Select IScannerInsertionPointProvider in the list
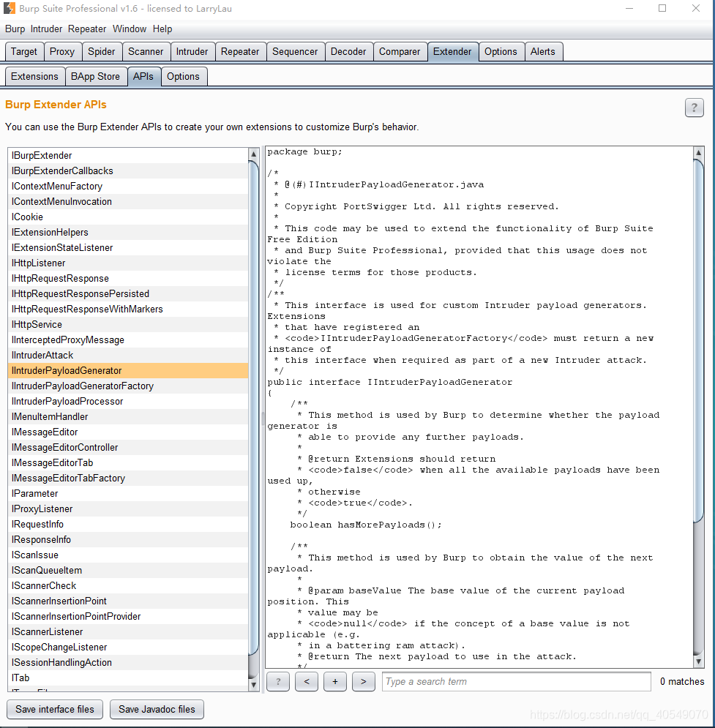The width and height of the screenshot is (715, 728). [128, 616]
